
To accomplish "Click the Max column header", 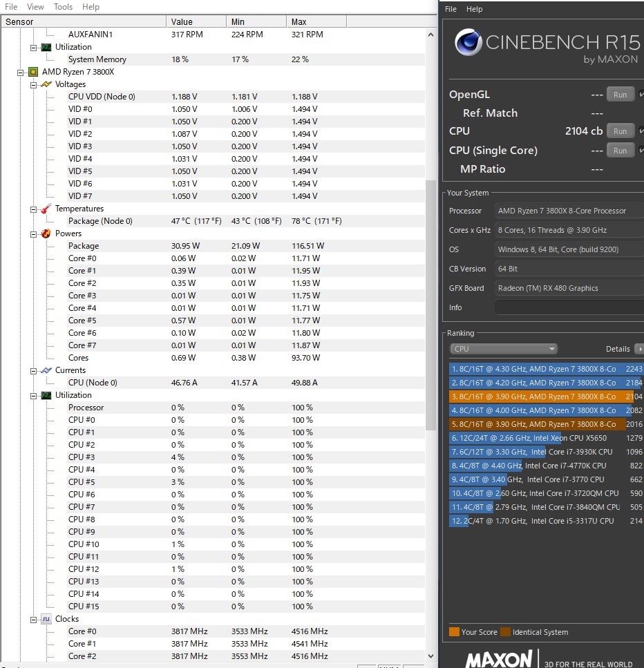I will pos(316,21).
